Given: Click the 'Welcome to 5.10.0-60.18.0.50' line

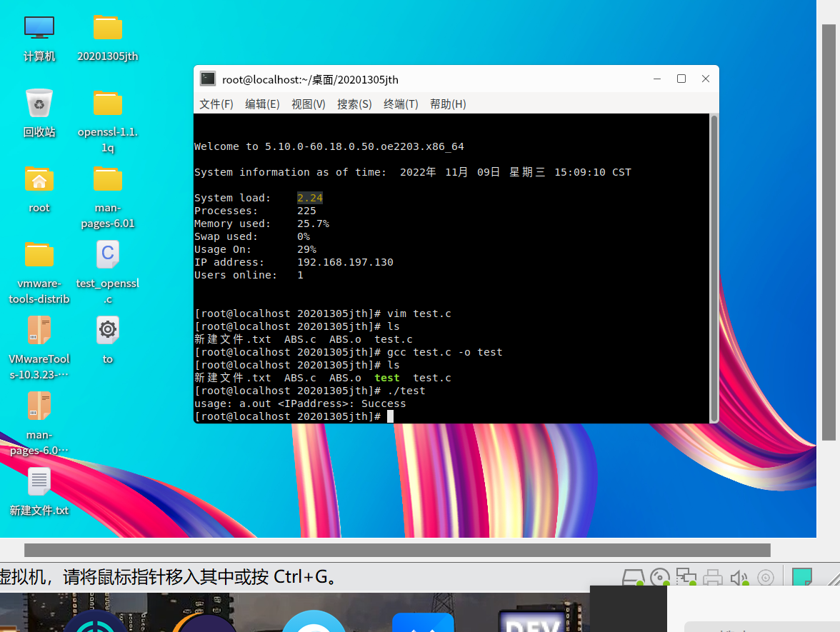Looking at the screenshot, I should [x=329, y=146].
